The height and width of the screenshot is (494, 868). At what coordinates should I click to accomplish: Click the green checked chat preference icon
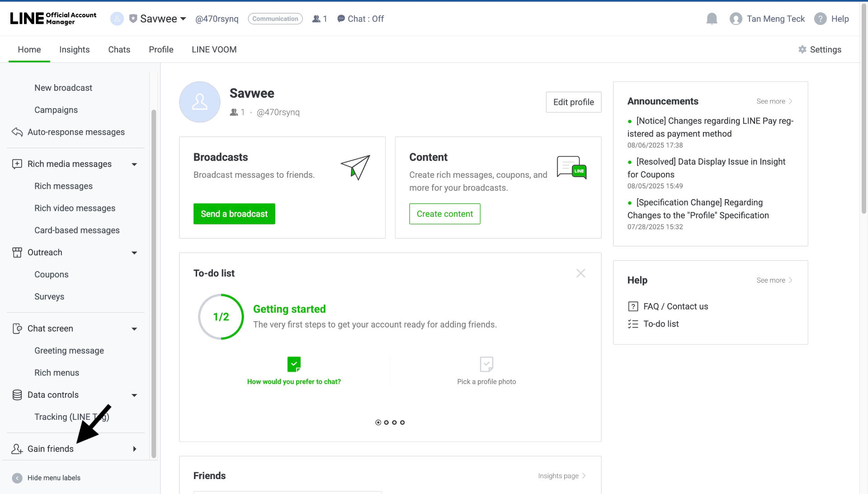pos(294,364)
